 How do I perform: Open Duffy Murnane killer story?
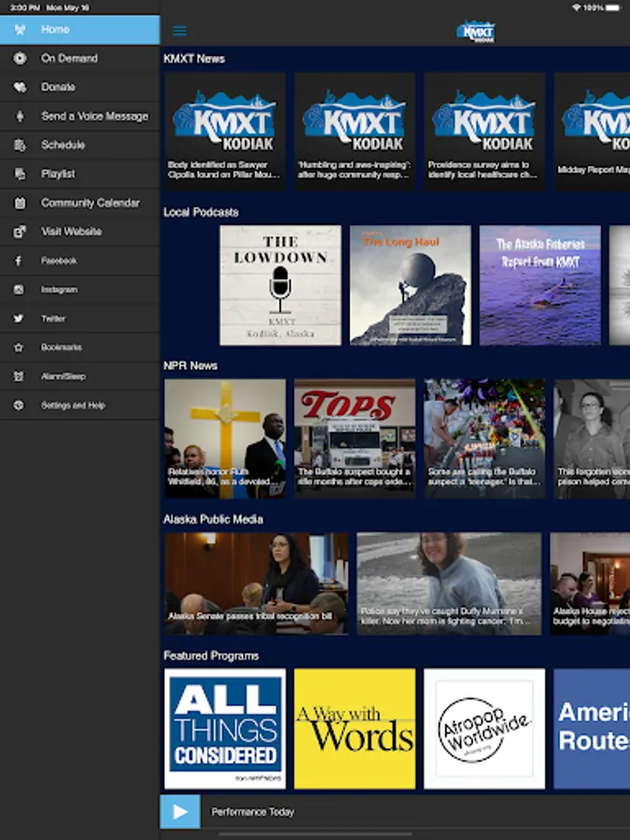click(449, 584)
